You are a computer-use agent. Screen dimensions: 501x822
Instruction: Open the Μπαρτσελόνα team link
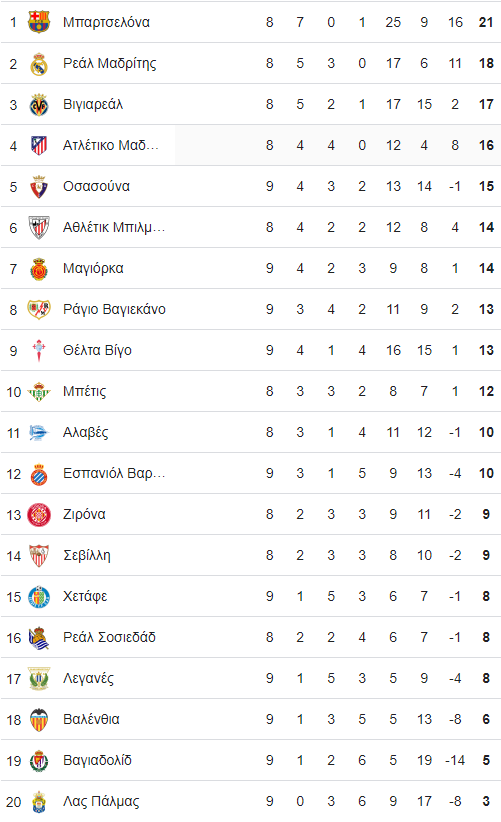click(106, 22)
